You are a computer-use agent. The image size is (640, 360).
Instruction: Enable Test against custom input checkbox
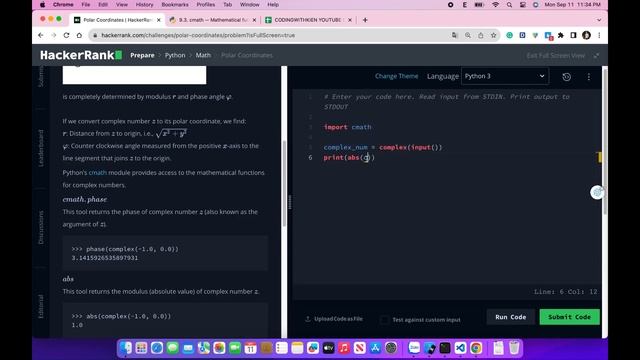384,320
